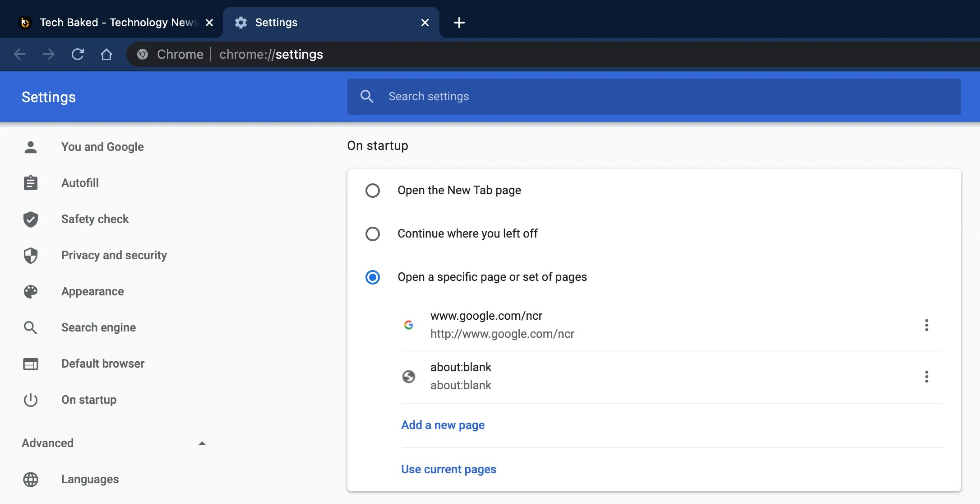Click Use current pages link
The width and height of the screenshot is (980, 504).
[448, 469]
